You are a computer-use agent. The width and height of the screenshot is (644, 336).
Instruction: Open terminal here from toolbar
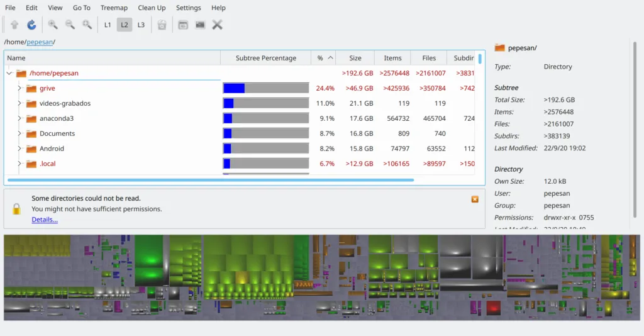point(200,25)
